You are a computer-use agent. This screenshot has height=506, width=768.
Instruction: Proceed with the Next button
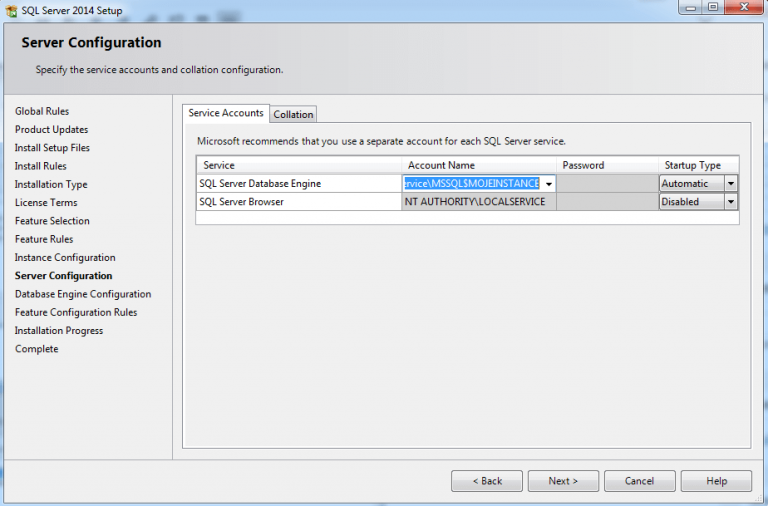[563, 481]
